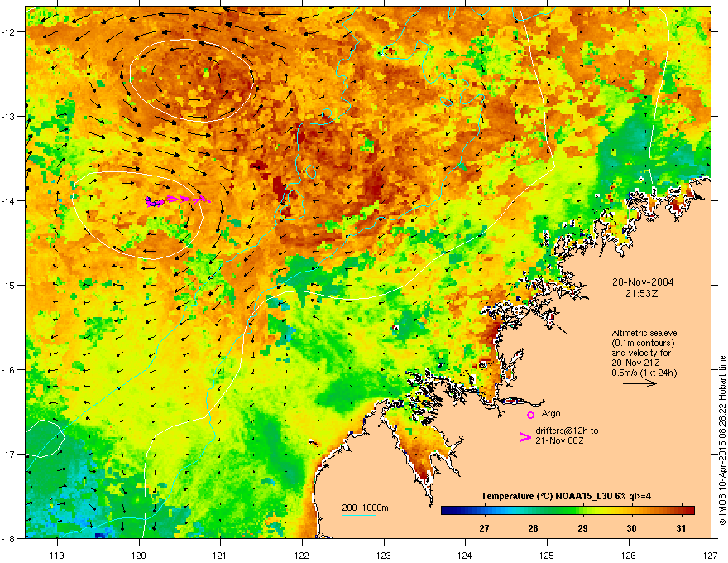This screenshot has height=563, width=728.
Task: Click the longitude axis label '127'
Action: pyautogui.click(x=711, y=555)
